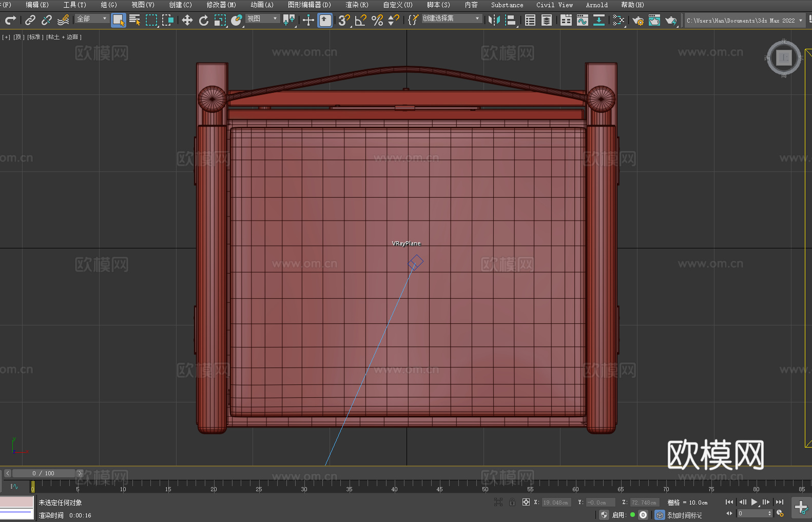The image size is (812, 522).
Task: Open the named selection set dropdown
Action: coord(452,18)
